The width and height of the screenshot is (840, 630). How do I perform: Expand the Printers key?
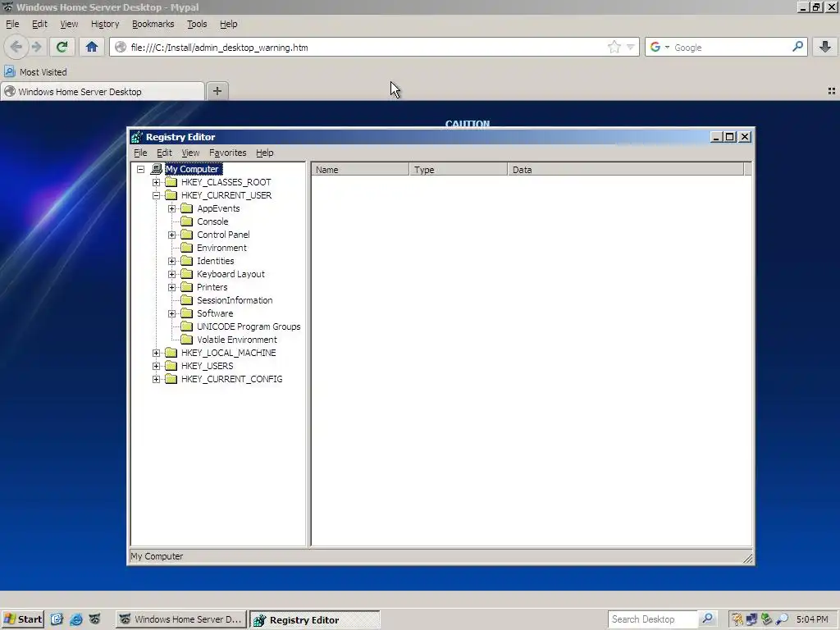point(172,287)
